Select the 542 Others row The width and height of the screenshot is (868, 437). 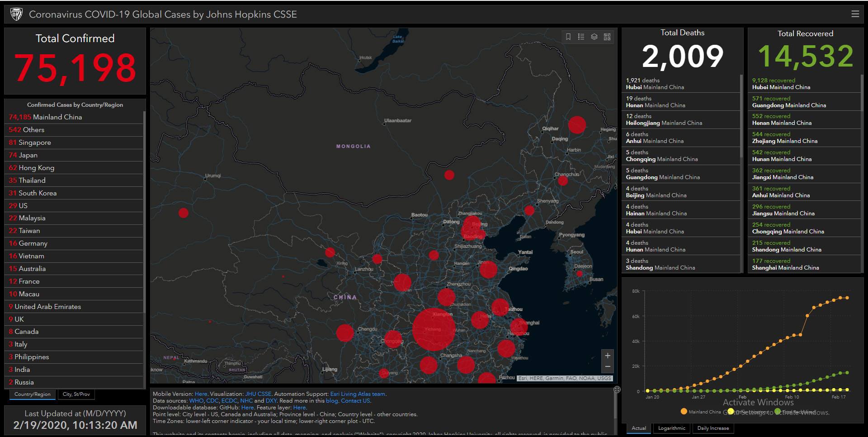click(x=75, y=130)
